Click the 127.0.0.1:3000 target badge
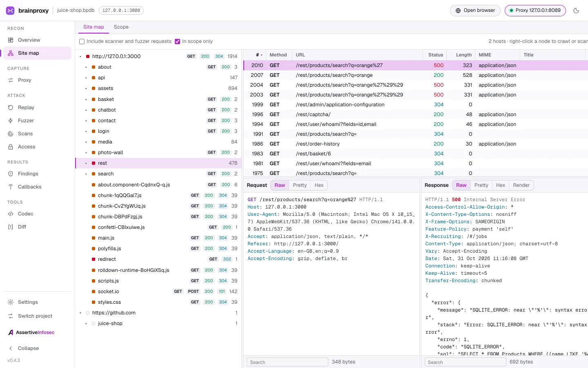This screenshot has width=588, height=368. tap(121, 10)
